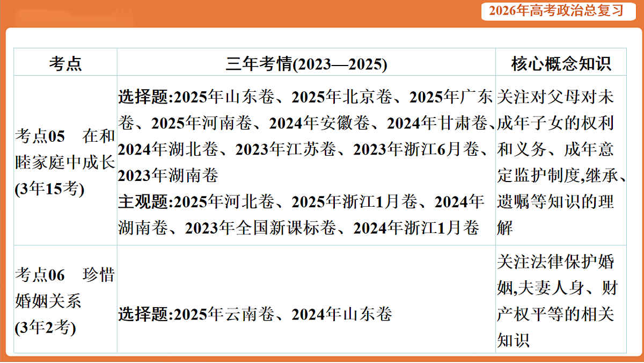Click the (3年15考) label

pos(49,189)
